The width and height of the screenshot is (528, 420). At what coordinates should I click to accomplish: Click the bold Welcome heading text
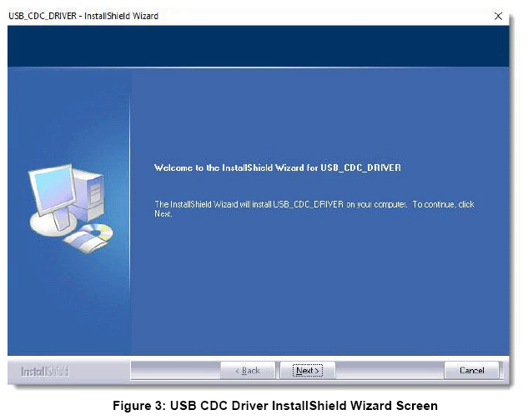coord(277,167)
